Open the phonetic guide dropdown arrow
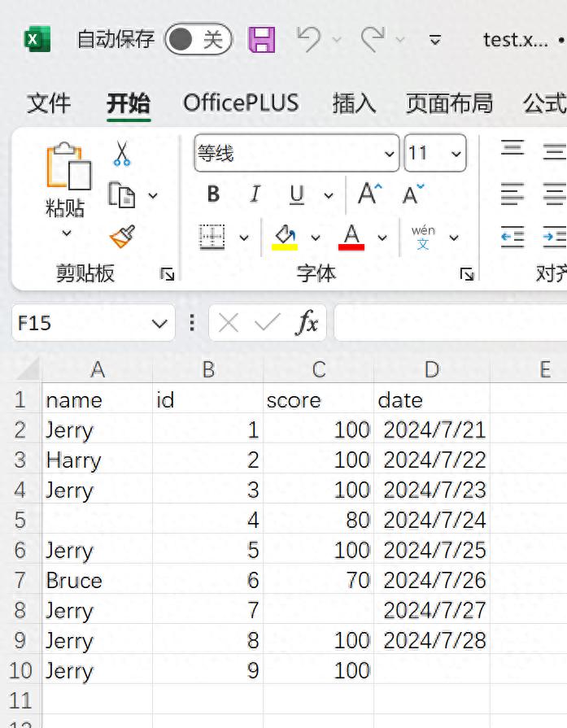This screenshot has width=567, height=728. [x=454, y=238]
